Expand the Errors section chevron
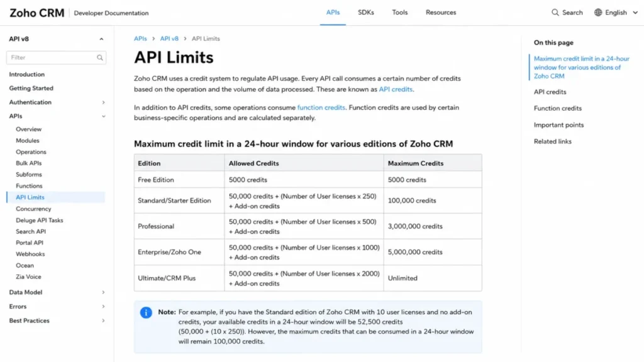 104,307
